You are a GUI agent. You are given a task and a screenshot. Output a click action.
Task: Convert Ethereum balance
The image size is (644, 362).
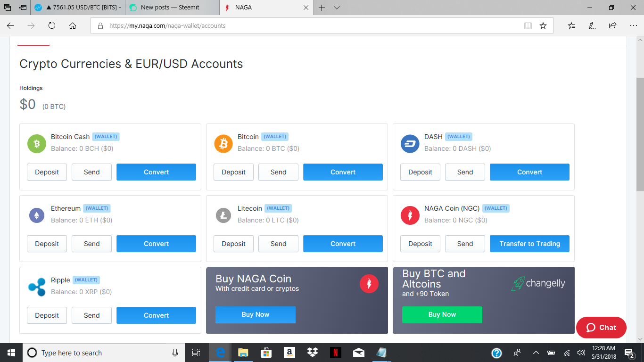point(156,244)
